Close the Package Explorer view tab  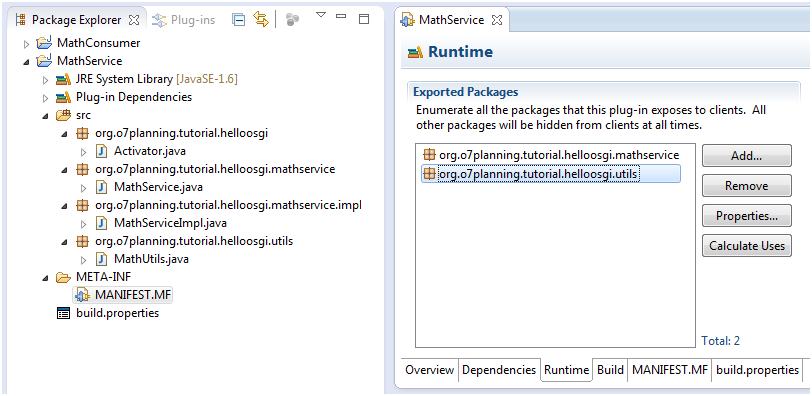tap(134, 20)
